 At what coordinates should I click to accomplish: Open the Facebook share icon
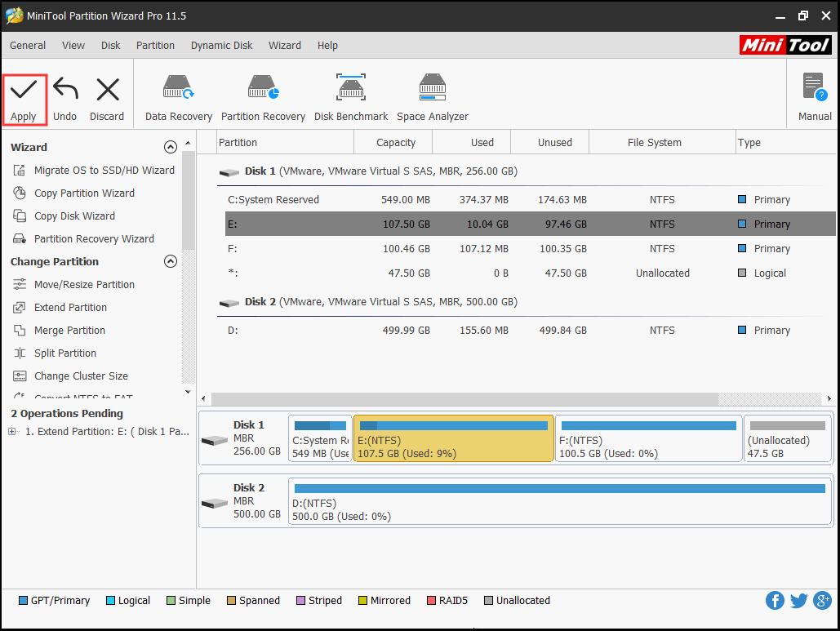point(775,601)
